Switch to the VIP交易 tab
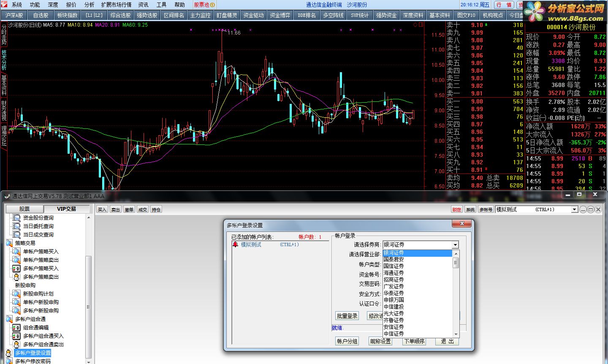This screenshot has width=608, height=364. (66, 209)
